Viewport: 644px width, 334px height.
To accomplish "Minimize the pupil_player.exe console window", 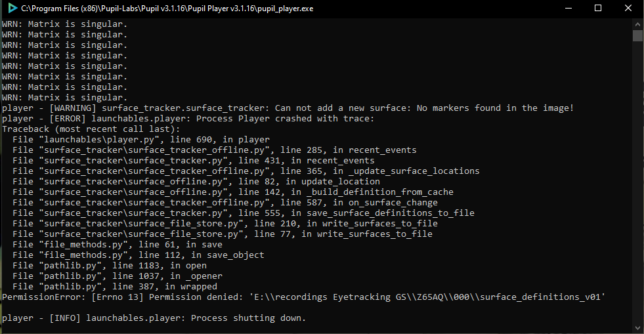I will click(569, 9).
